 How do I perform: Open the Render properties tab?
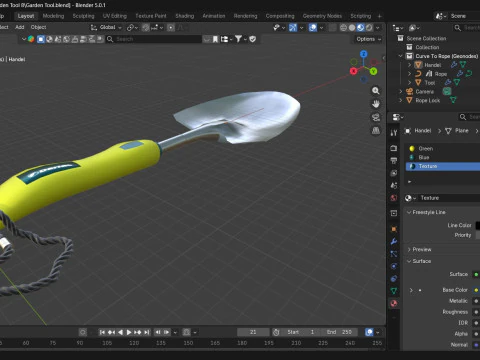point(394,148)
